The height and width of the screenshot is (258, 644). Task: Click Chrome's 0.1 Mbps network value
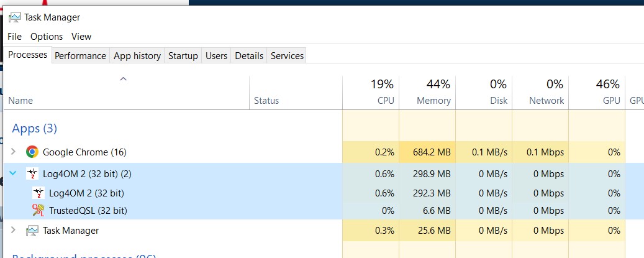point(545,152)
